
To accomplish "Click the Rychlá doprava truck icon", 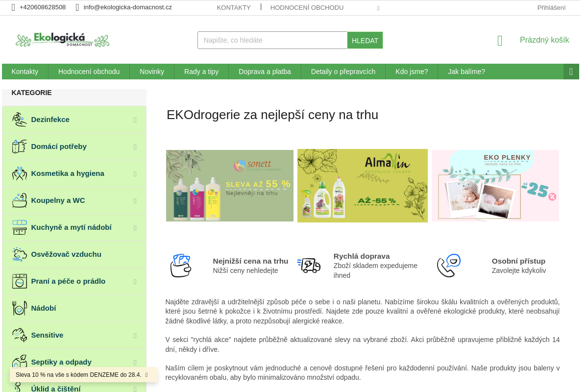I will (x=309, y=266).
